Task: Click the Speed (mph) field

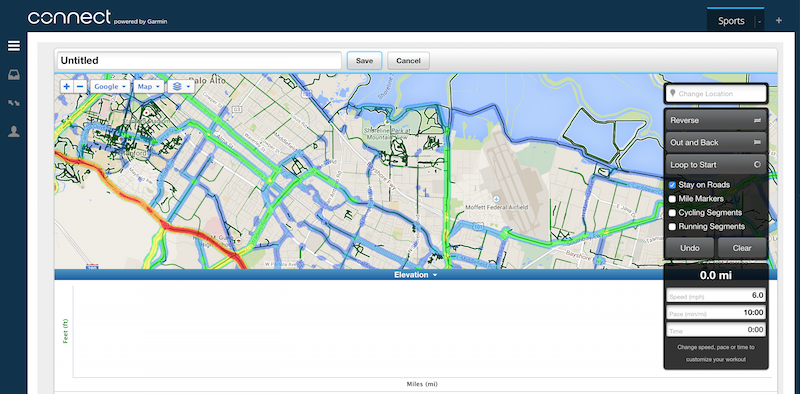Action: pos(716,296)
